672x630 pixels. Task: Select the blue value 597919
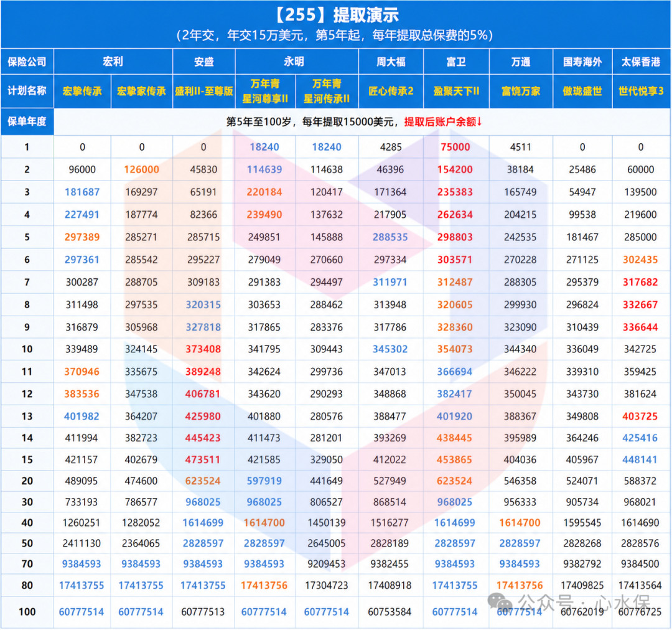click(x=264, y=481)
